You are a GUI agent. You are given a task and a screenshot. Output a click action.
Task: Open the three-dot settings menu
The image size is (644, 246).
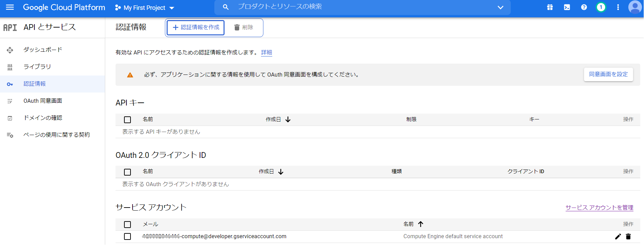(x=618, y=7)
